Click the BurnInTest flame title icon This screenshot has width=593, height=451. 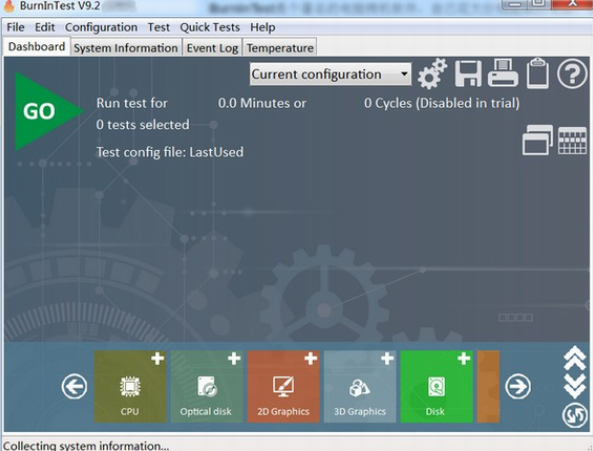coord(9,6)
